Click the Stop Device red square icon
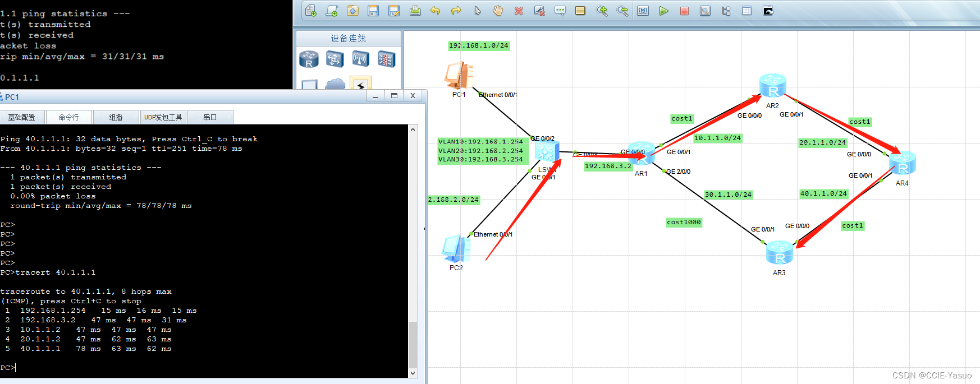 tap(684, 11)
